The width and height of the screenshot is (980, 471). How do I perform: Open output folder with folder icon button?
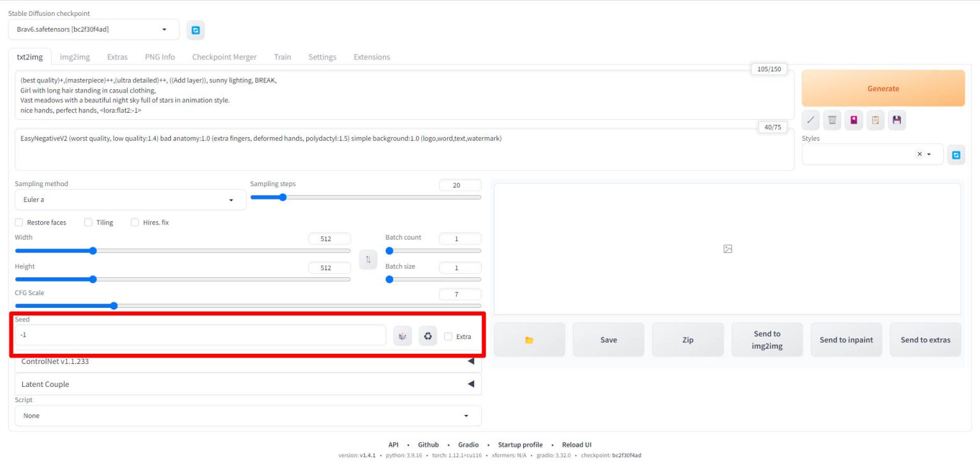coord(529,340)
